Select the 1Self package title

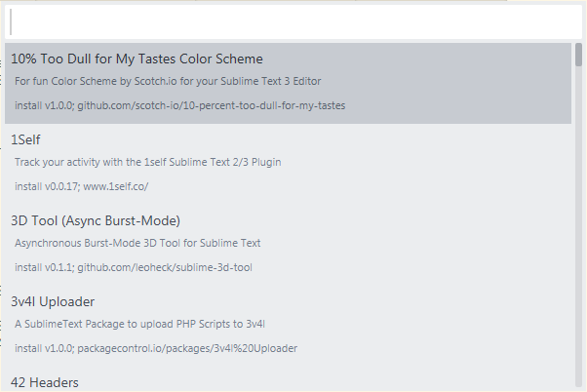25,139
